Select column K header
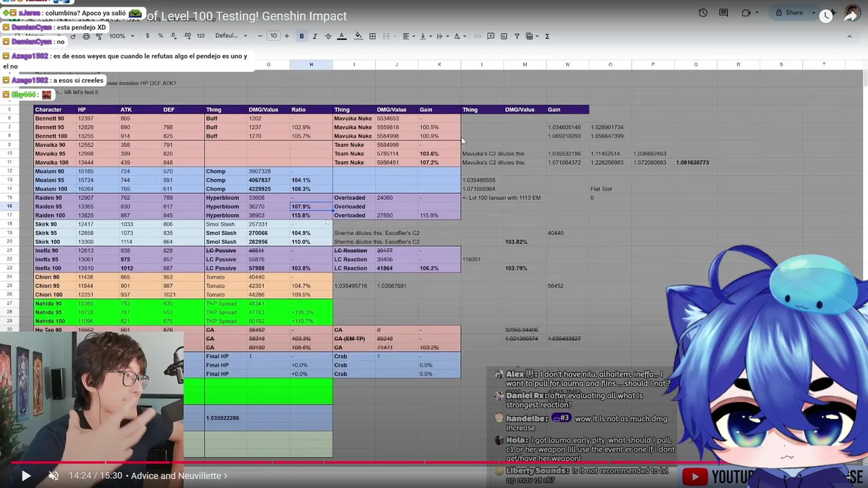The height and width of the screenshot is (488, 868). click(439, 64)
